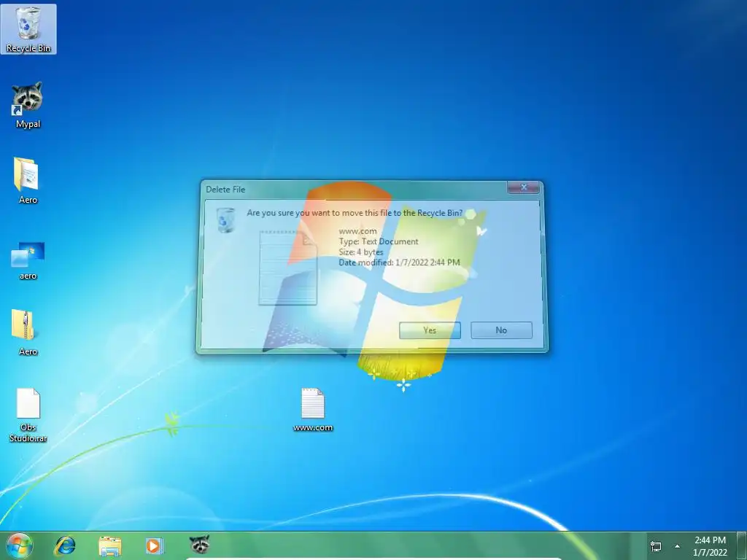The width and height of the screenshot is (747, 560).
Task: Open the Windows Start menu orb
Action: click(19, 545)
